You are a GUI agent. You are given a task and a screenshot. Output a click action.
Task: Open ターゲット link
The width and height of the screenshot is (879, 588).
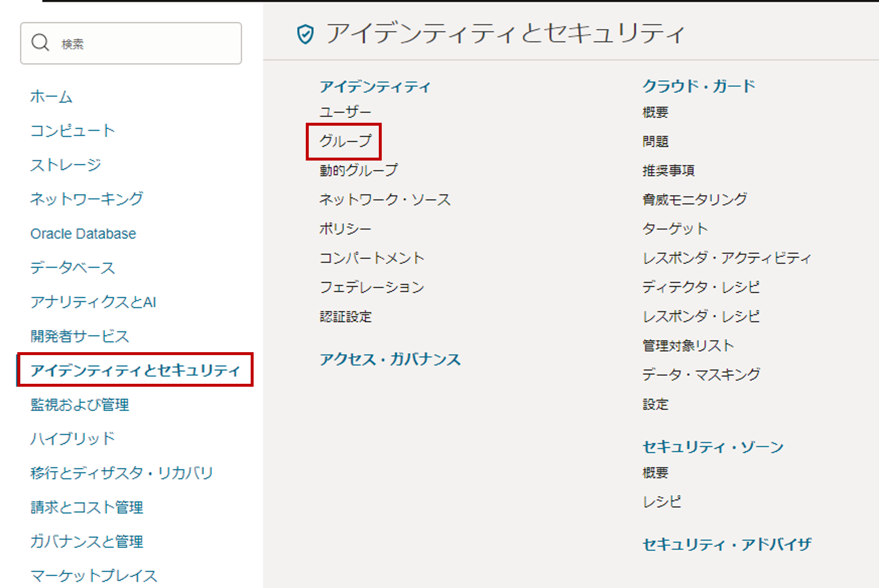[x=675, y=229]
